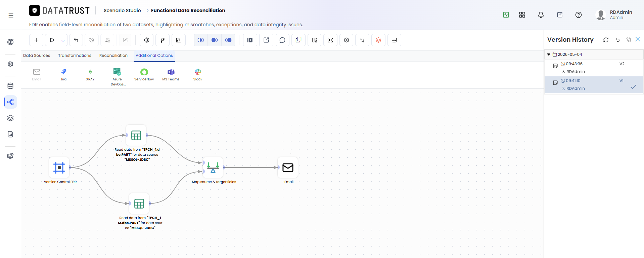Click the header open-in-new-window icon
This screenshot has height=258, width=644.
pyautogui.click(x=560, y=15)
